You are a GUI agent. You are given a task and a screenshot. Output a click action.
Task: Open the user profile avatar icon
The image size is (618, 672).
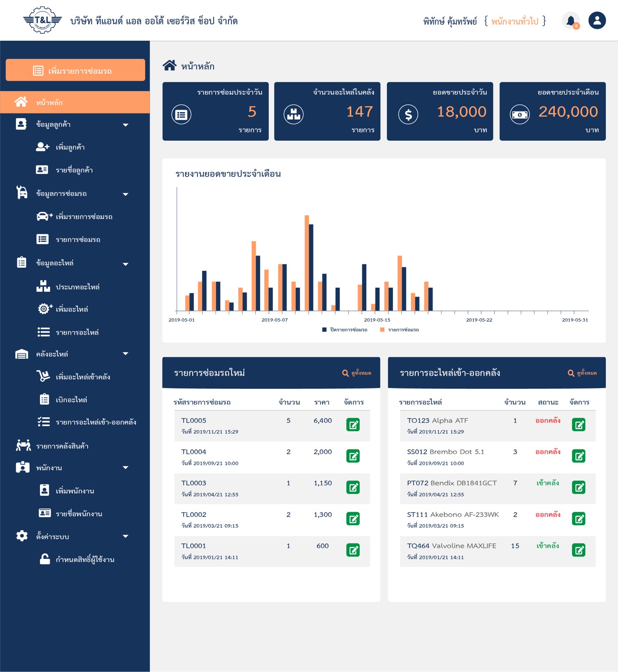(597, 20)
